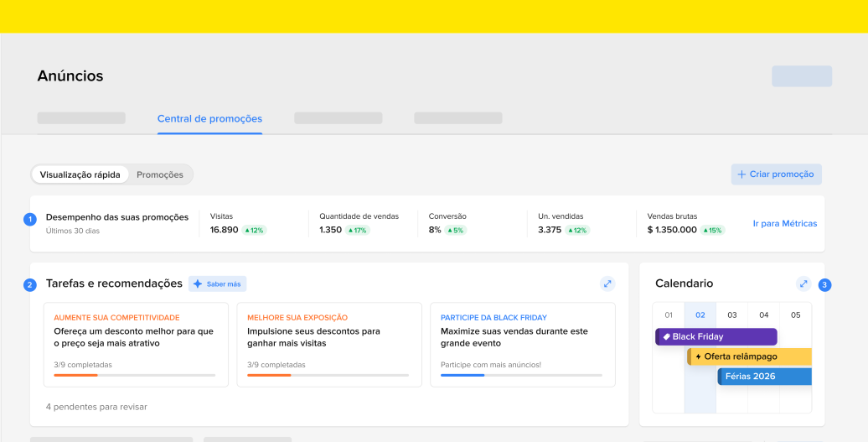Image resolution: width=868 pixels, height=442 pixels.
Task: Click the plus icon in Criar promoção
Action: coord(741,174)
